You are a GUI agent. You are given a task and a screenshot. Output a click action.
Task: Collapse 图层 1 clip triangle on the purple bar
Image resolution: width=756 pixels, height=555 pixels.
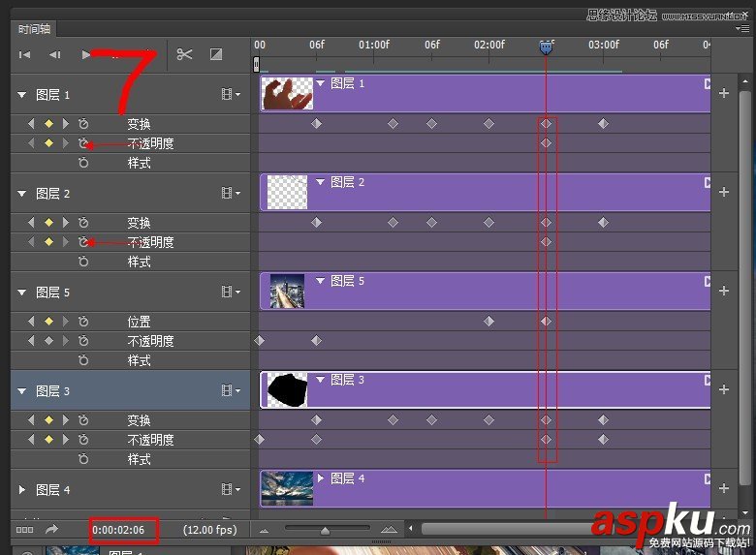(x=321, y=83)
